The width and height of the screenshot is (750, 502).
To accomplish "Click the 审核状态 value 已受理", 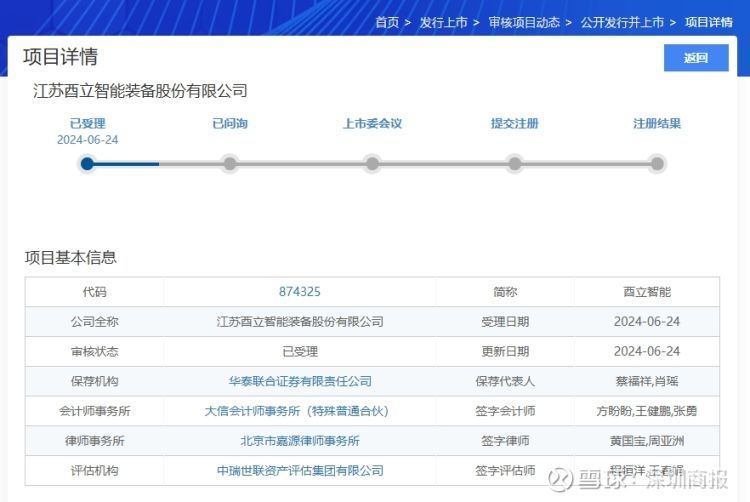I will tap(300, 351).
